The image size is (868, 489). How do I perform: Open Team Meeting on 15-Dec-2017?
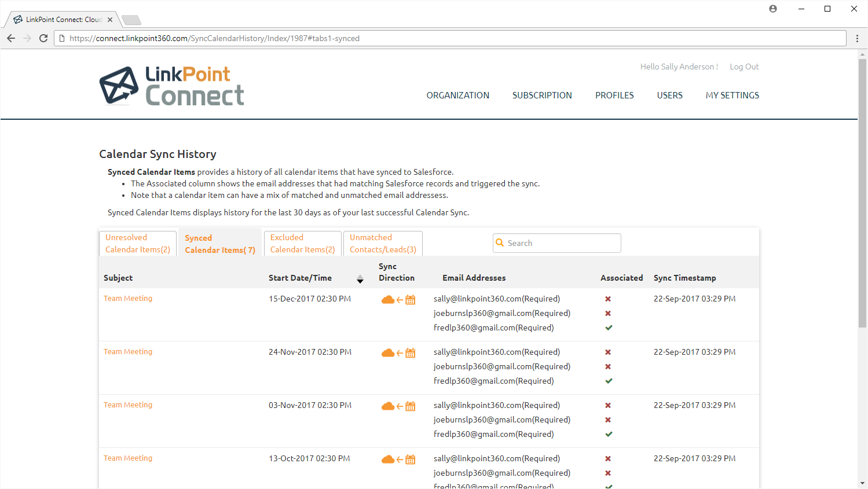(128, 299)
